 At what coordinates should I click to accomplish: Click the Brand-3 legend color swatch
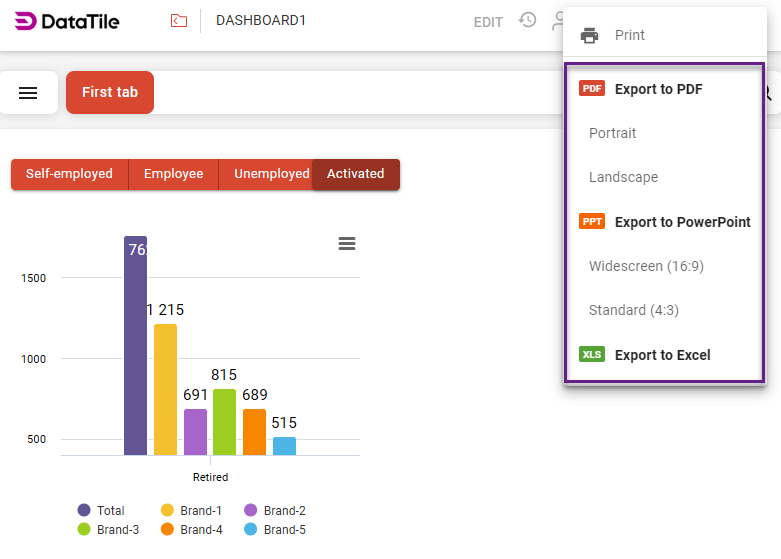click(84, 529)
